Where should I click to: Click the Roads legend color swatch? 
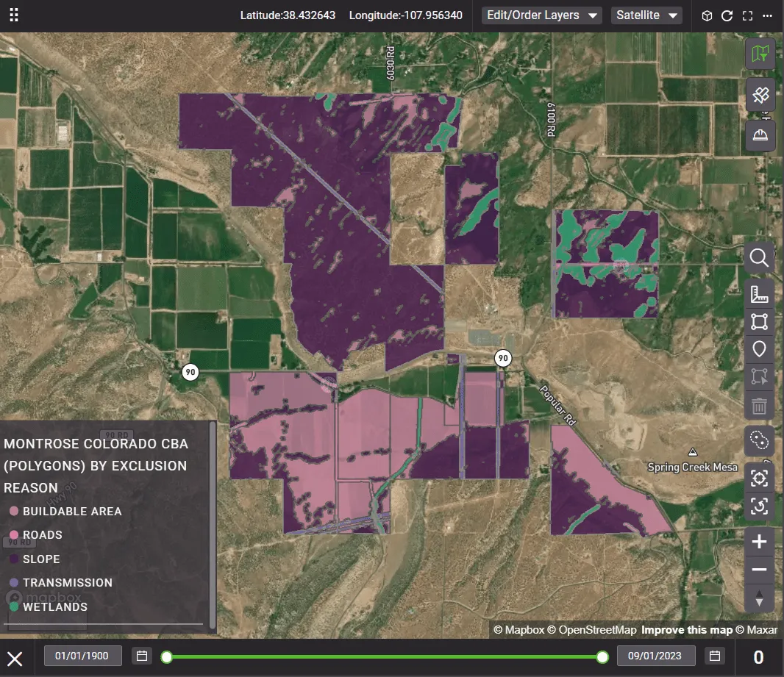pyautogui.click(x=14, y=534)
